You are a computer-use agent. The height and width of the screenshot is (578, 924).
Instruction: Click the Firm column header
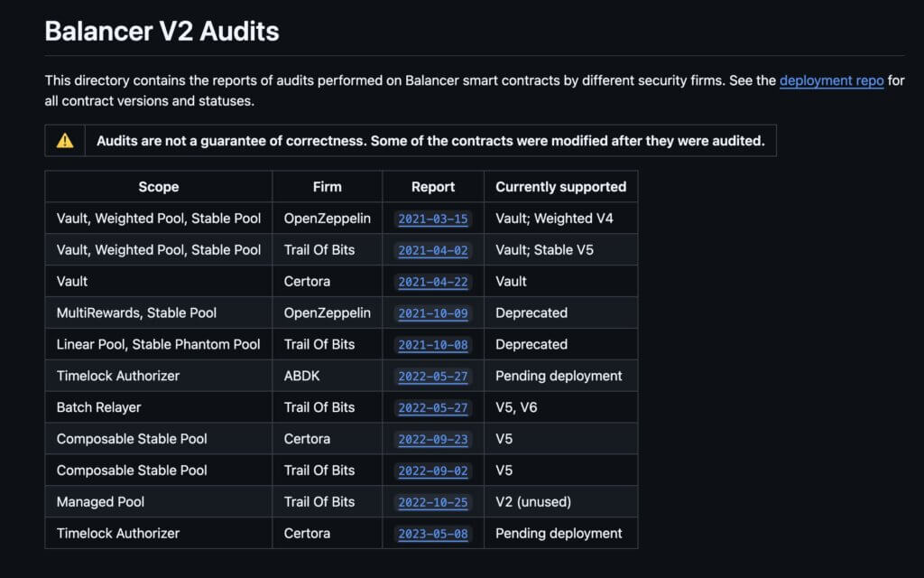click(x=327, y=186)
